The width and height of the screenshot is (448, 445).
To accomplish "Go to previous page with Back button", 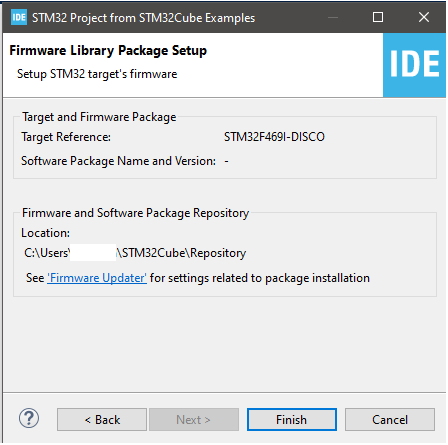I will (102, 420).
